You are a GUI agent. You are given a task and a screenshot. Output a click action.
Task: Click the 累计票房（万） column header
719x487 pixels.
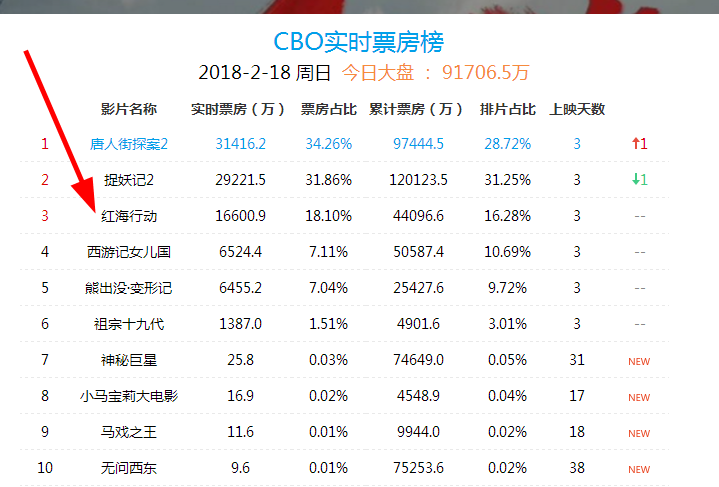point(415,109)
